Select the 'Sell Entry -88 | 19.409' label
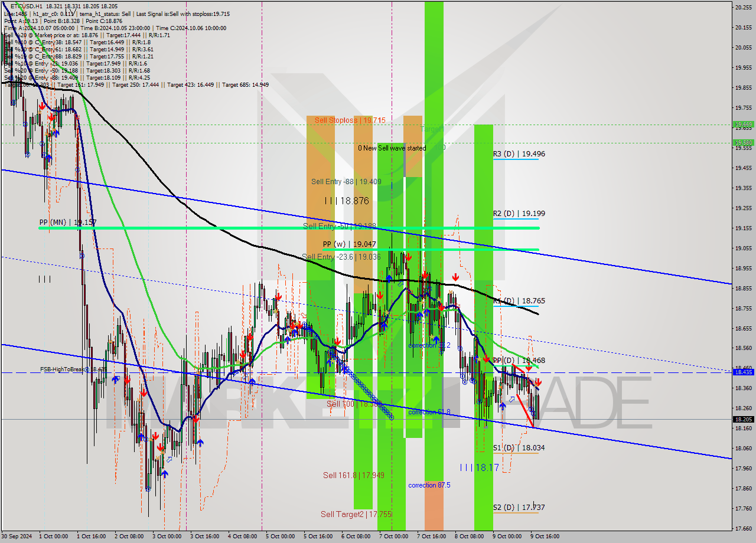This screenshot has height=543, width=756. pyautogui.click(x=346, y=182)
